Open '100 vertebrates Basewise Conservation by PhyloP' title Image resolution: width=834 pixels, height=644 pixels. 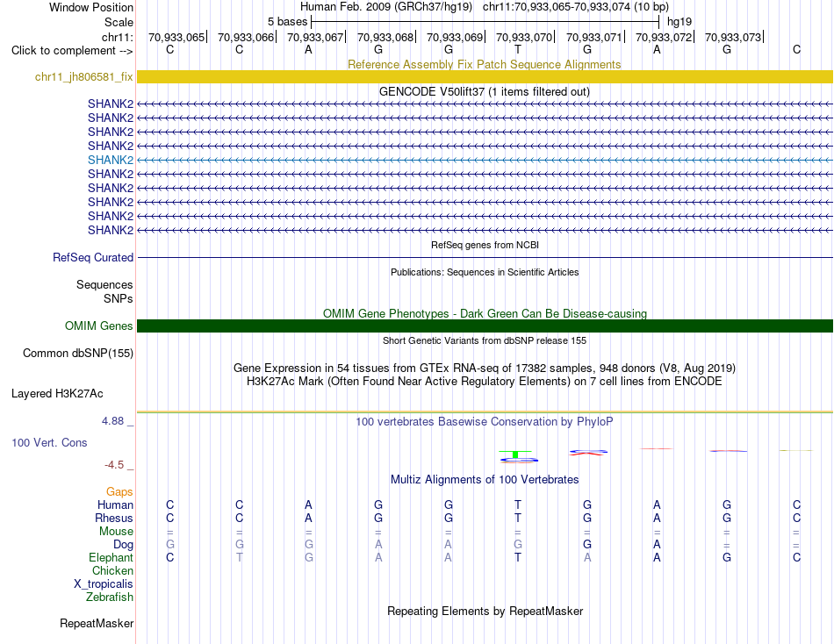click(484, 422)
